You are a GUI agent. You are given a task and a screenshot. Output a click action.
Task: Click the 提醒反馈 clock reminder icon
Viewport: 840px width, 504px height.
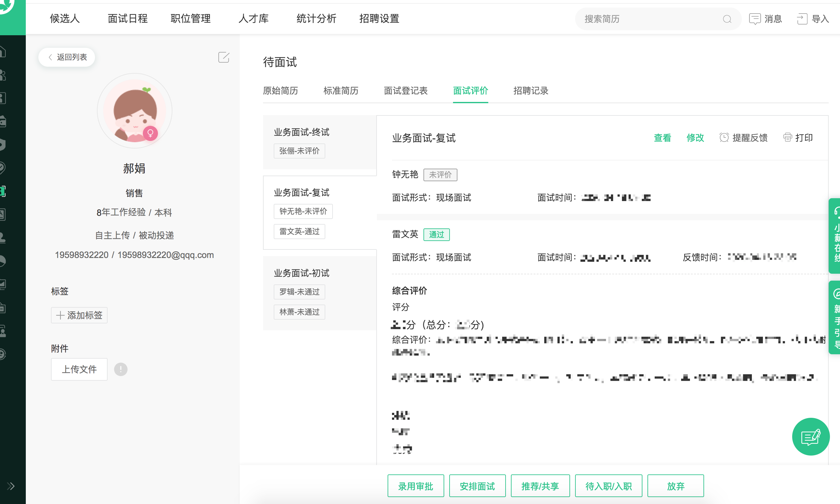click(x=724, y=137)
